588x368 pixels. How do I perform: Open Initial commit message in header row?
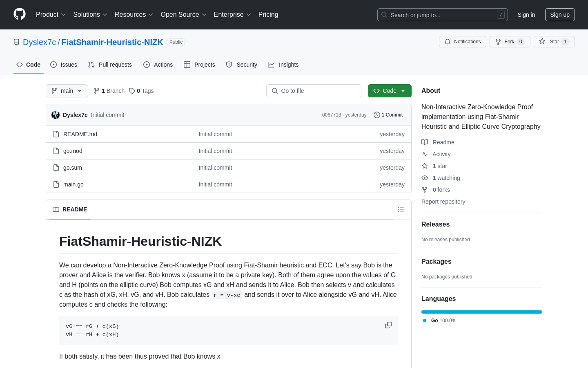(107, 115)
